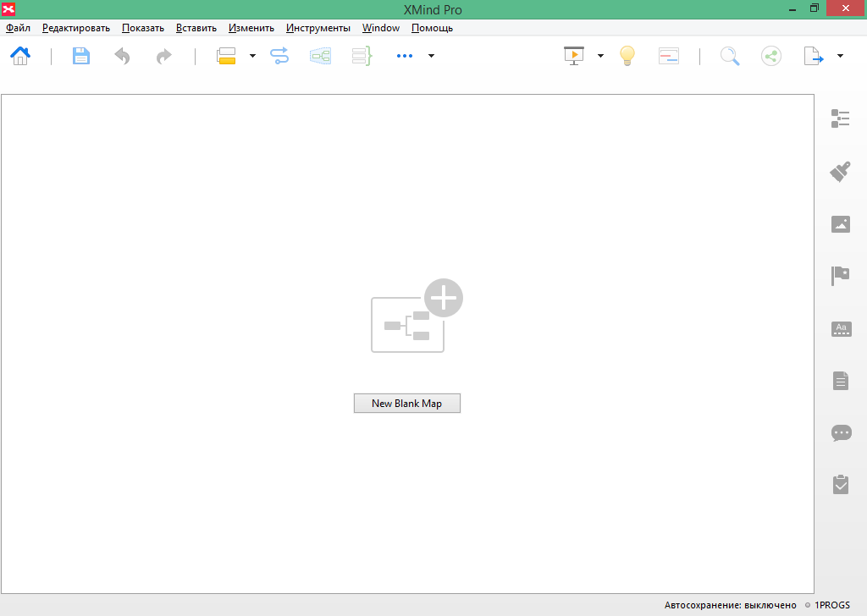Expand the export dropdown arrow
Viewport: 867px width, 616px height.
(x=840, y=56)
